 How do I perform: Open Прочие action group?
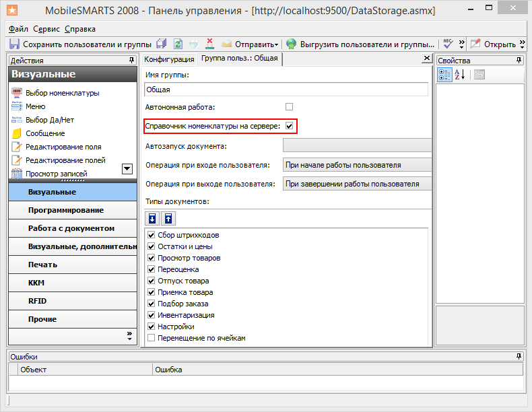(x=73, y=319)
